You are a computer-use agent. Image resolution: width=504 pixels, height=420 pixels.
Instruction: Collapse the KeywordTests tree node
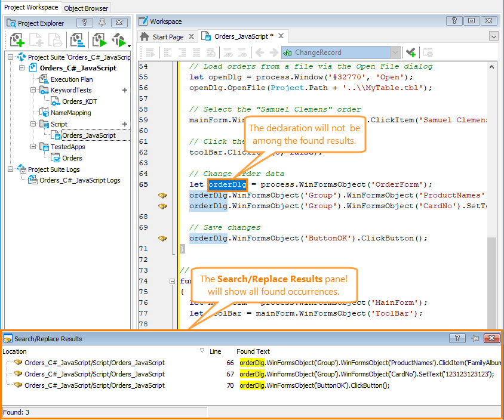[x=34, y=90]
